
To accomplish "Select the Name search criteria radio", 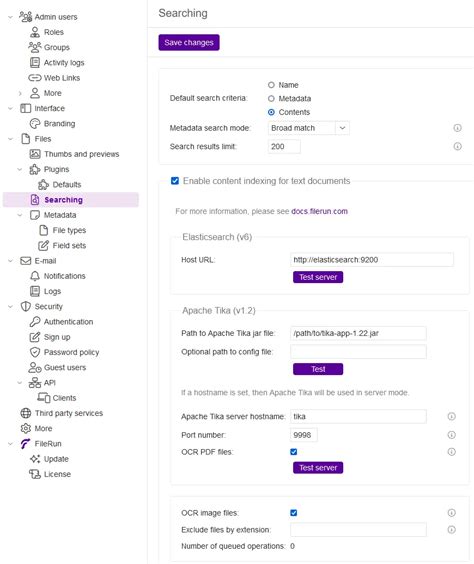I will click(271, 85).
